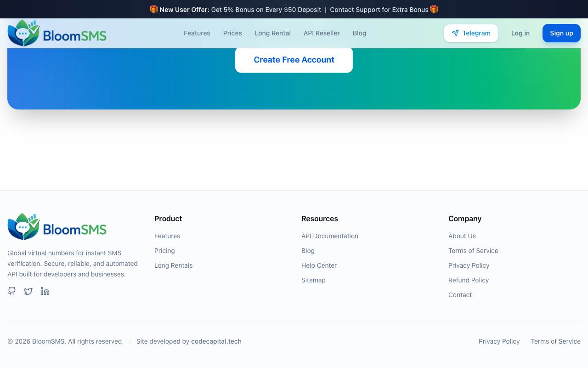Click the Log in link
Viewport: 588px width, 368px height.
click(520, 33)
